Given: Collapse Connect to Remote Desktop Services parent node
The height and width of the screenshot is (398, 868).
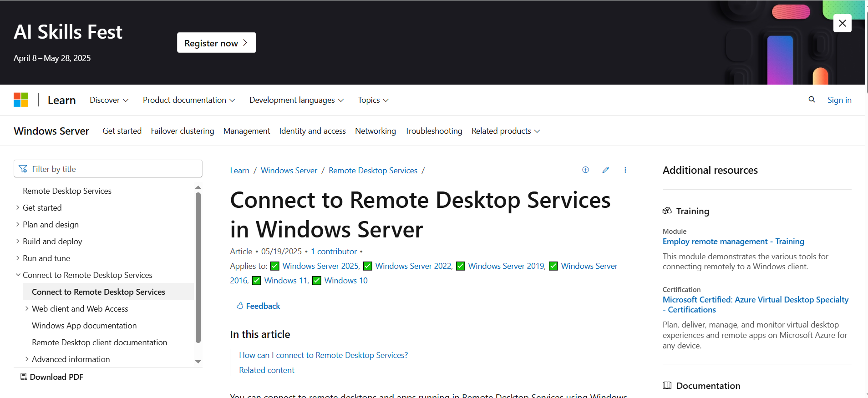Looking at the screenshot, I should [x=18, y=275].
